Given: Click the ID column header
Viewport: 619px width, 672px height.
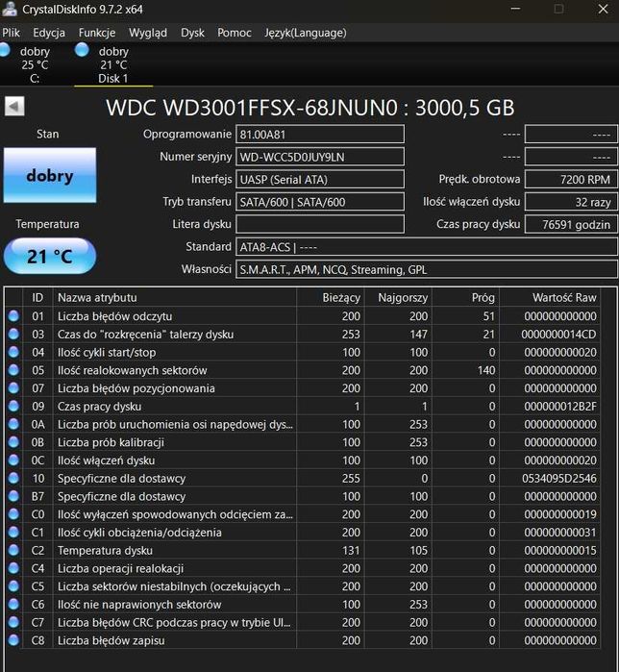Looking at the screenshot, I should point(37,297).
